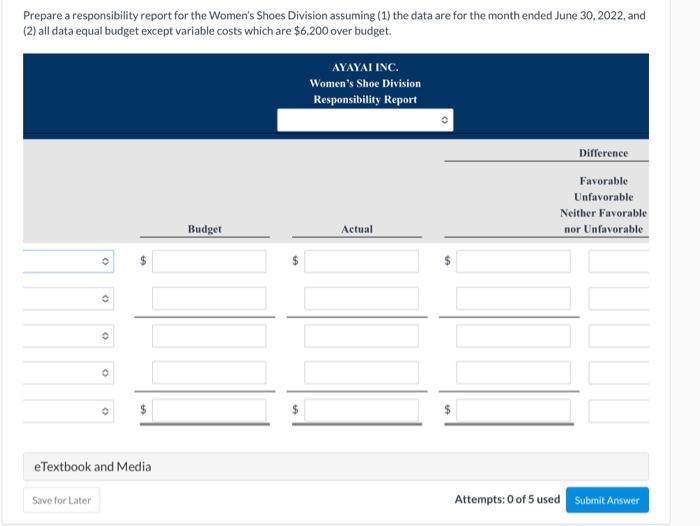Click the first row favorable/unfavorable field
Image resolution: width=700 pixels, height=526 pixels.
619,261
